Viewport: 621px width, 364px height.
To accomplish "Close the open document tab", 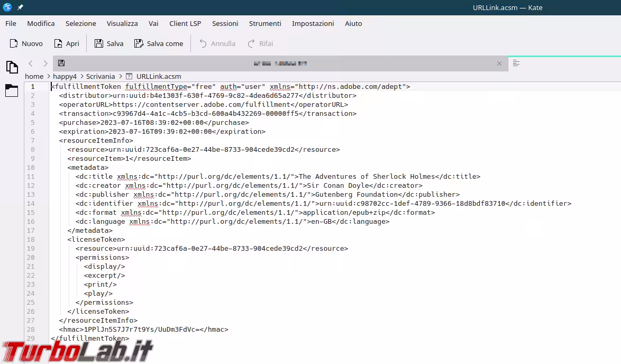I will point(499,63).
